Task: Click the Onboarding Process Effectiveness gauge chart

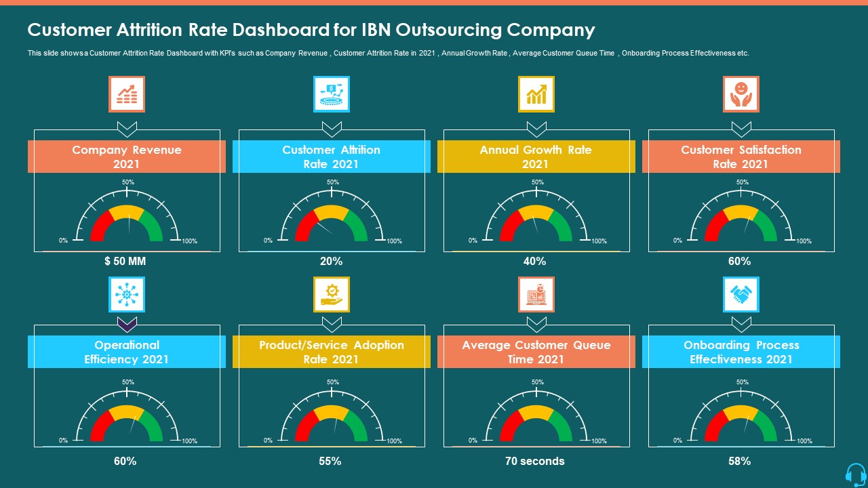Action: click(741, 413)
